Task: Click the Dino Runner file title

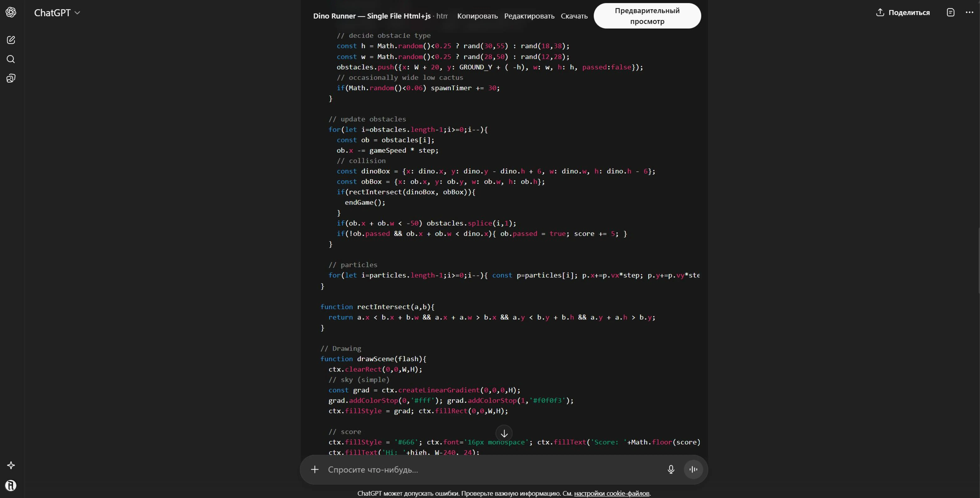Action: point(372,16)
